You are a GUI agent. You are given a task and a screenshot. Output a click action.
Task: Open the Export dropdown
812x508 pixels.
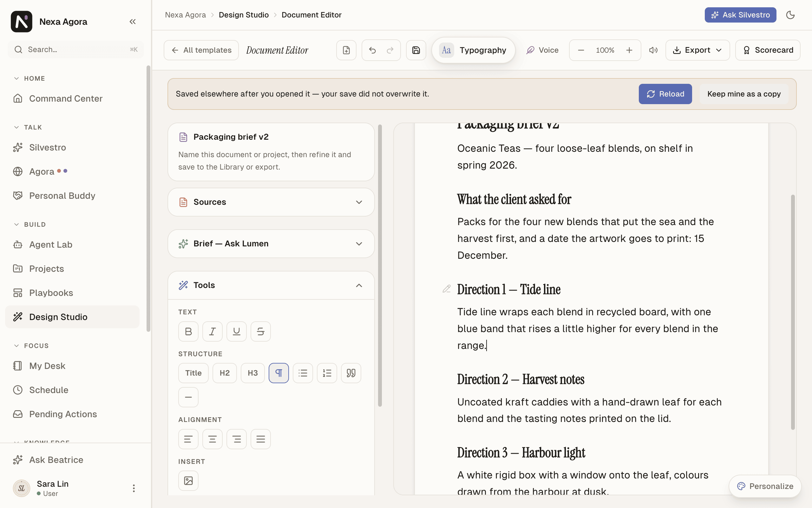coord(697,50)
